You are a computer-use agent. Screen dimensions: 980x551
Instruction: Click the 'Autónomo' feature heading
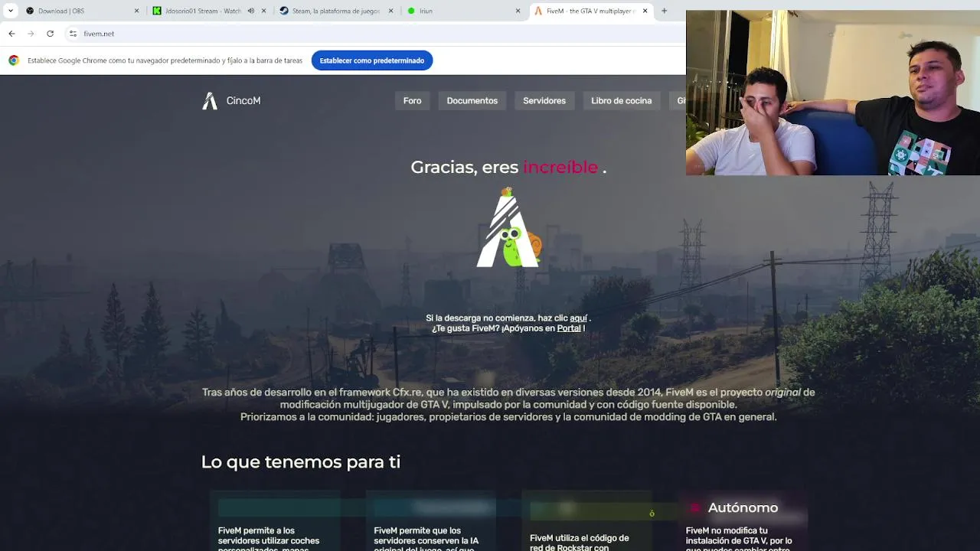tap(743, 507)
